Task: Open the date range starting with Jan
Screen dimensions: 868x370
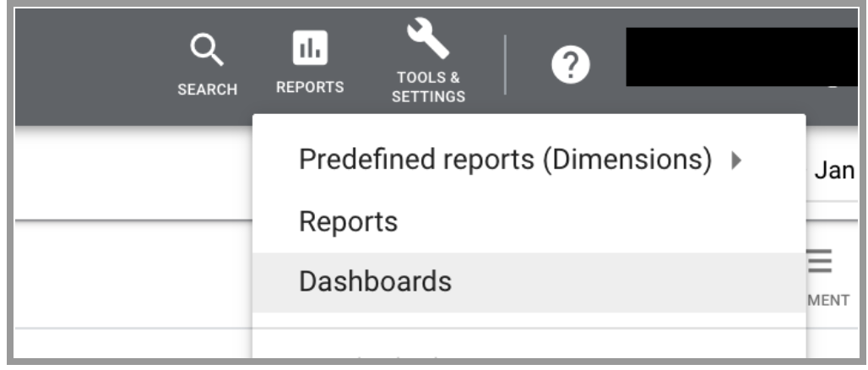Action: pyautogui.click(x=835, y=171)
